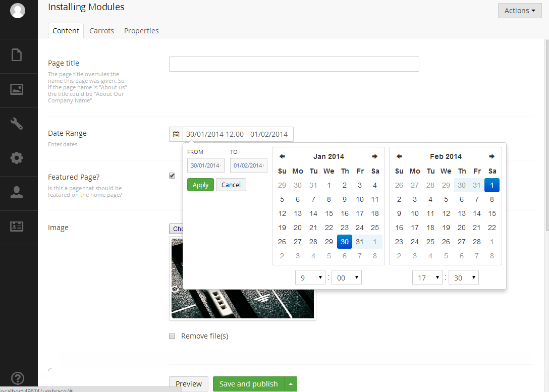Click the Help question mark icon

(17, 378)
